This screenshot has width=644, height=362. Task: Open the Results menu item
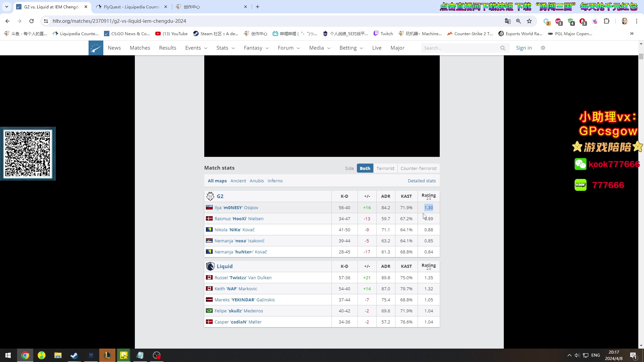pos(168,48)
